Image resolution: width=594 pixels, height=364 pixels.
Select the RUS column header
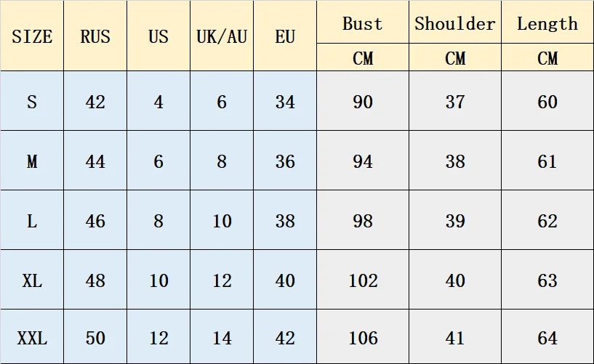click(95, 36)
